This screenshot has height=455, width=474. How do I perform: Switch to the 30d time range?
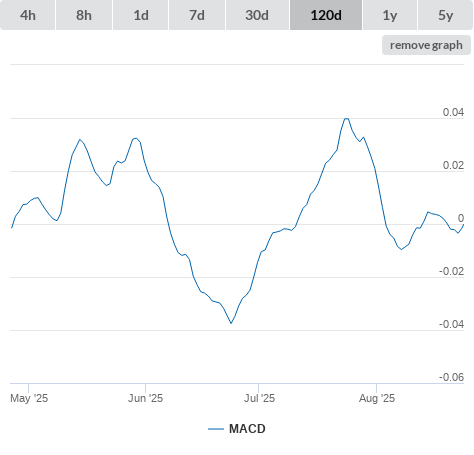point(257,15)
